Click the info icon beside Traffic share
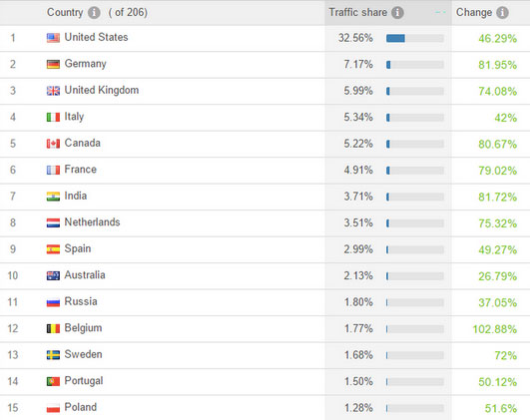This screenshot has width=530, height=420. (397, 13)
